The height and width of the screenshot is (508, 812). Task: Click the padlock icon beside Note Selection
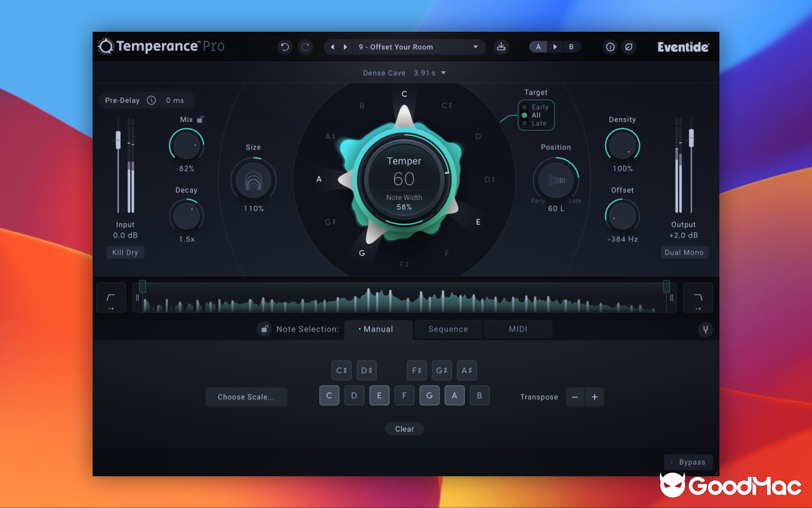tap(265, 329)
